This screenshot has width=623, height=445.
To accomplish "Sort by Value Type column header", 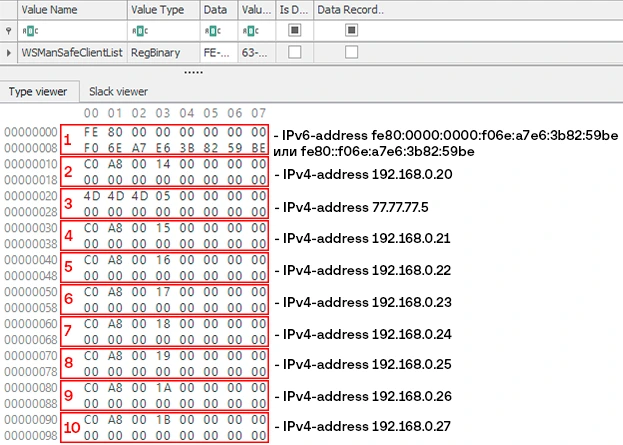I will tap(162, 9).
